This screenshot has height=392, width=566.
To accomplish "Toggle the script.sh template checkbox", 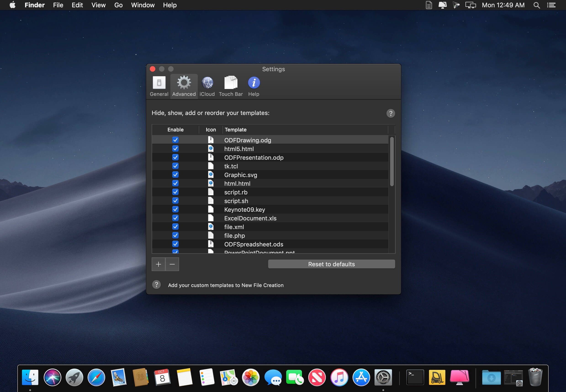I will coord(175,201).
